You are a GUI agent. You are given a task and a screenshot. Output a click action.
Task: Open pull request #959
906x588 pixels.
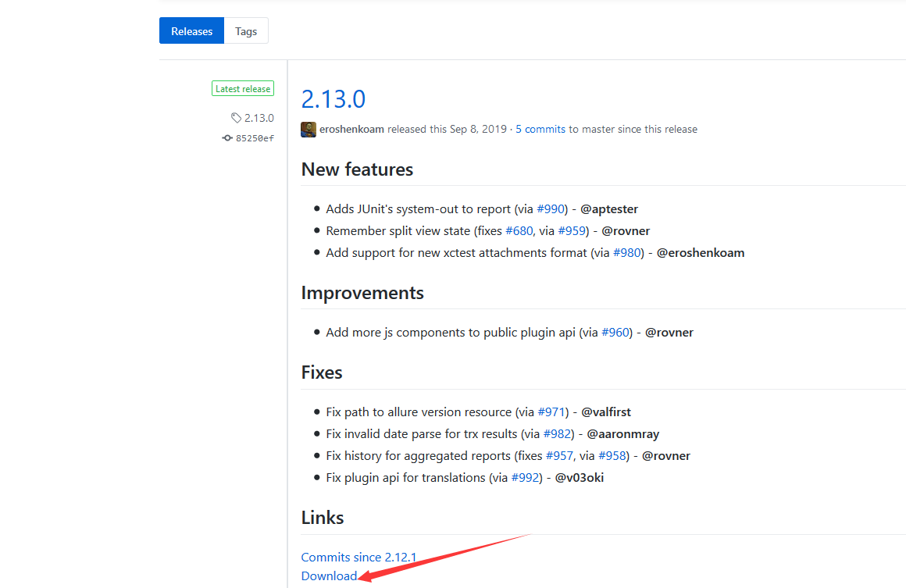[x=572, y=231]
